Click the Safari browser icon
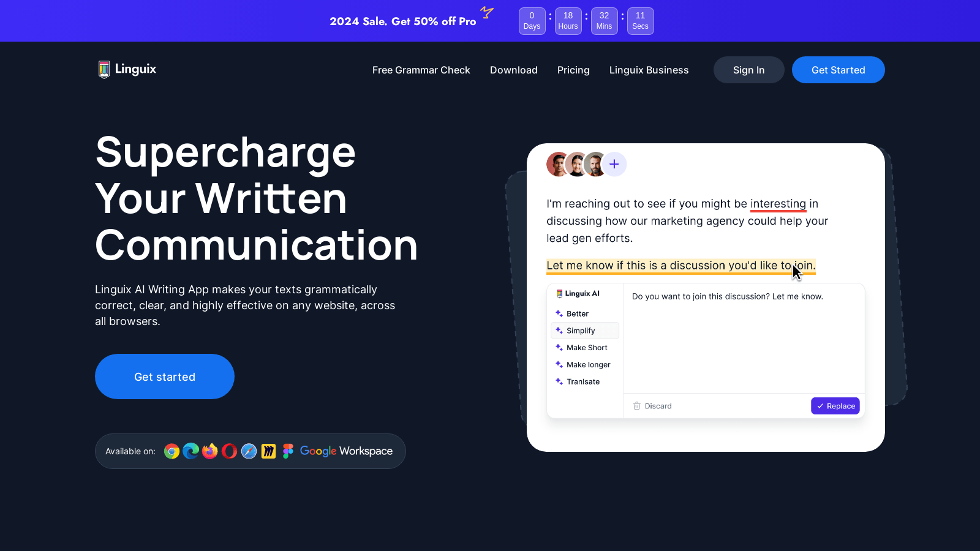Screen dimensions: 980x551 [x=249, y=451]
